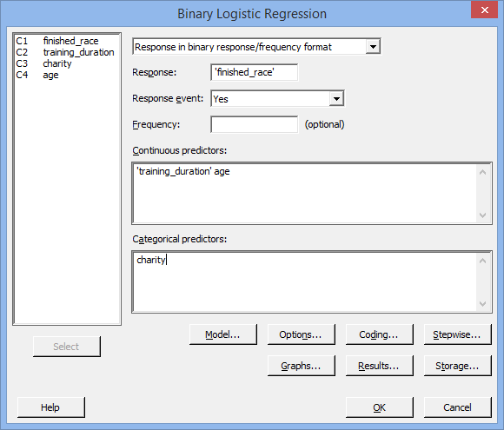This screenshot has height=430, width=504.
Task: Select C1 finished_race in column list
Action: pos(67,41)
